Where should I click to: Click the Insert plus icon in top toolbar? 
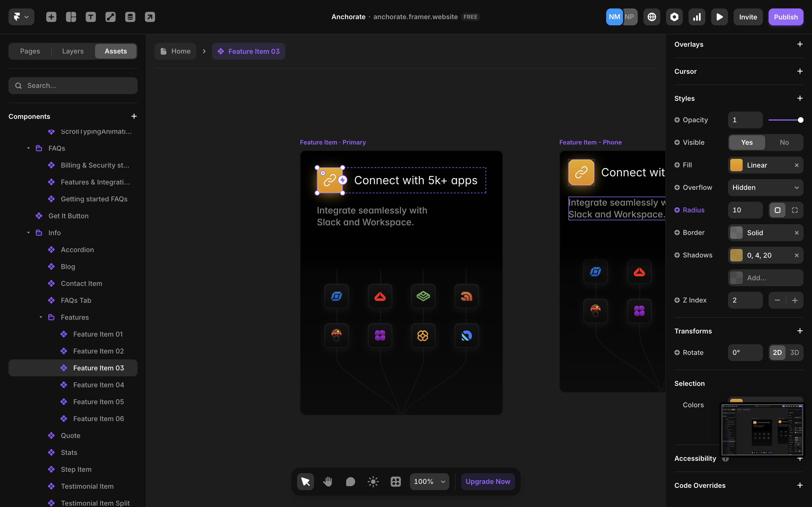pyautogui.click(x=51, y=17)
